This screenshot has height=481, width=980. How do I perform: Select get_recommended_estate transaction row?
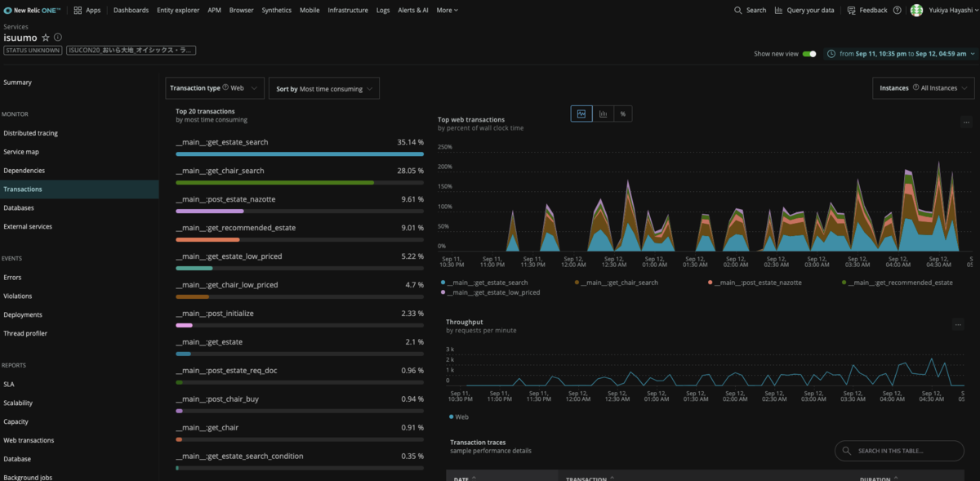coord(300,232)
